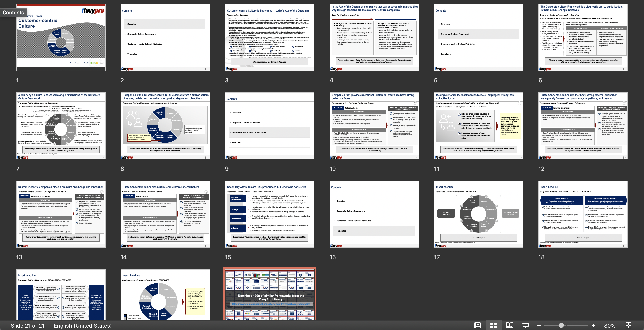Select slide 15 Secondary Attributes thumbnail

pyautogui.click(x=270, y=214)
